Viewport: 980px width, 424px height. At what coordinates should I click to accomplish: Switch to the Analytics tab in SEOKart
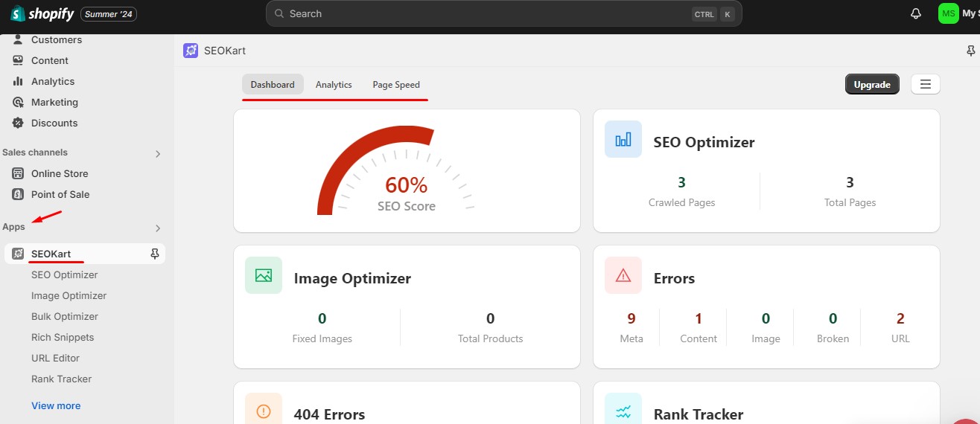point(334,85)
